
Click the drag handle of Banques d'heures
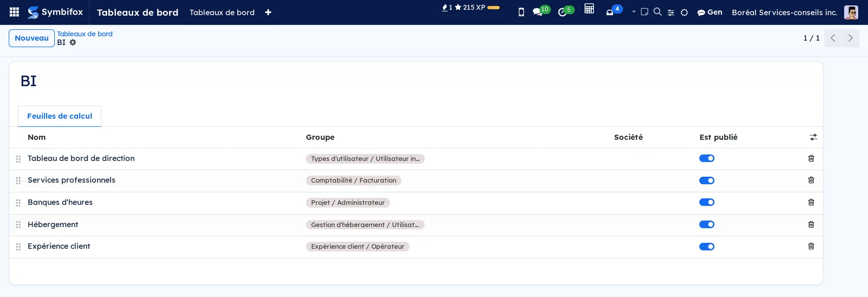pyautogui.click(x=18, y=203)
